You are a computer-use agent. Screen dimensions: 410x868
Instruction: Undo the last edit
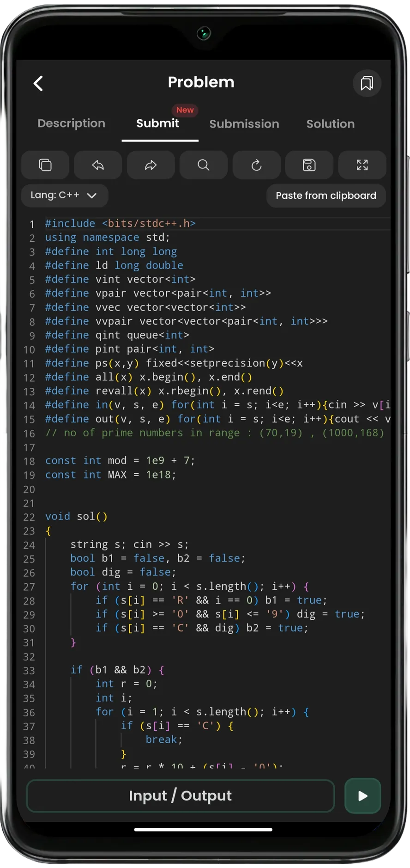point(98,165)
